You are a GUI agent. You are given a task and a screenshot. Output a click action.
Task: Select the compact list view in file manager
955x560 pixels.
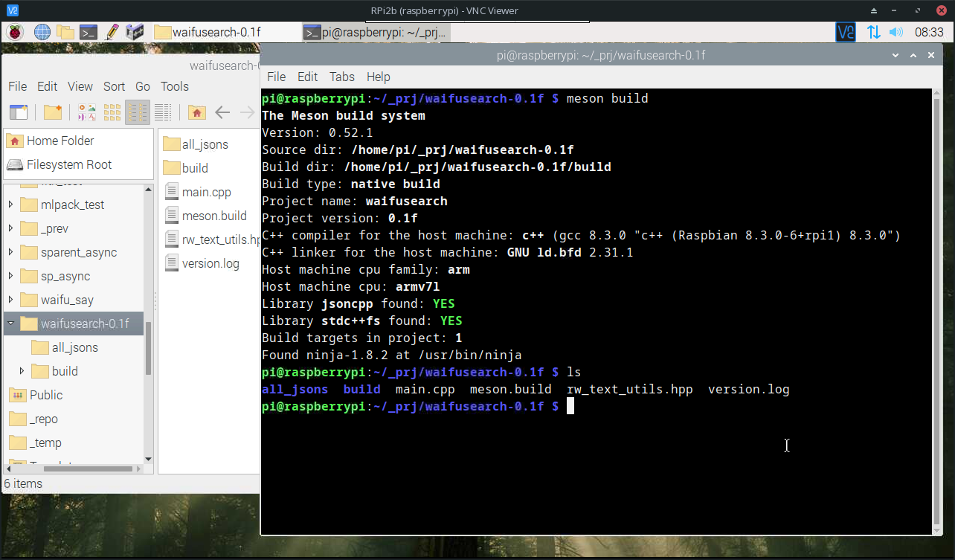(138, 112)
